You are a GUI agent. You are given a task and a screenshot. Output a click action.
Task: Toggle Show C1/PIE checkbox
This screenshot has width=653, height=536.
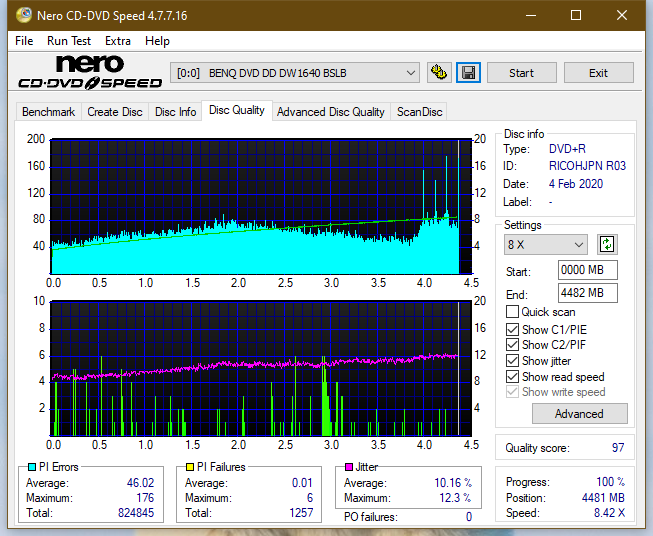[512, 329]
